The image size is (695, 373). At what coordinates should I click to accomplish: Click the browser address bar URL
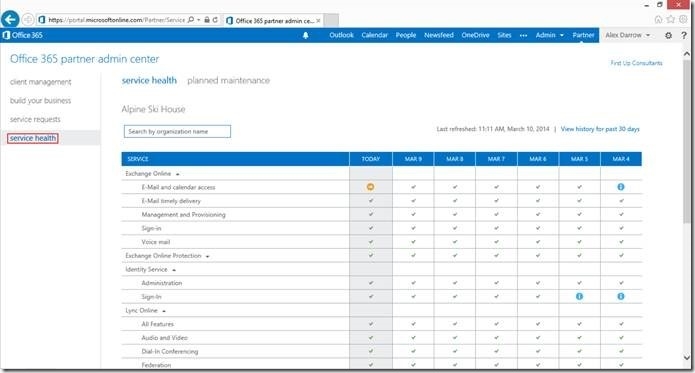116,20
